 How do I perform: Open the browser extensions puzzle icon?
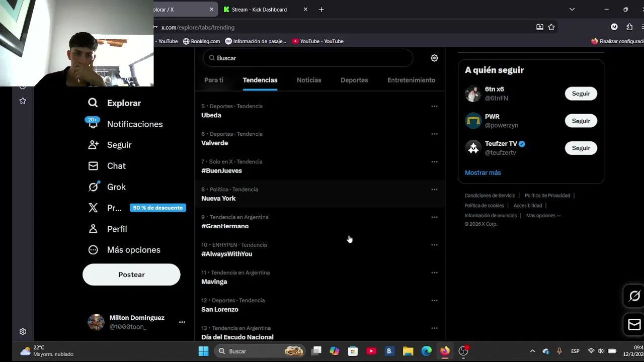pyautogui.click(x=629, y=27)
